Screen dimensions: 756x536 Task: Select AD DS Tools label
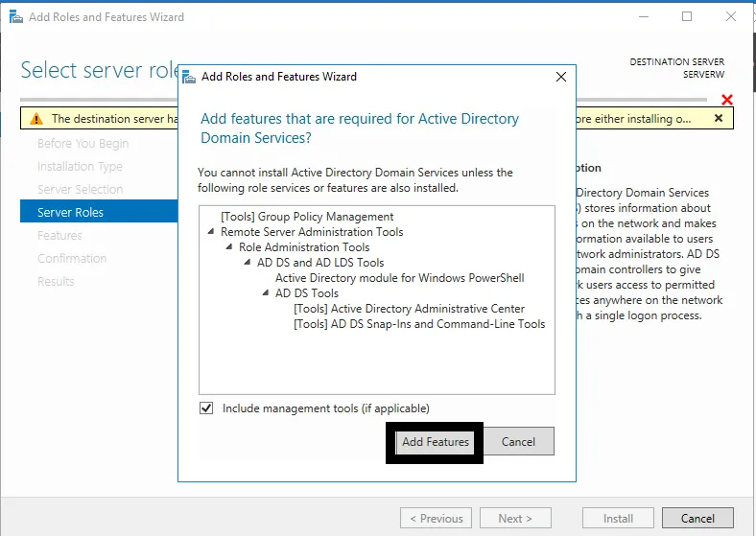pyautogui.click(x=307, y=293)
